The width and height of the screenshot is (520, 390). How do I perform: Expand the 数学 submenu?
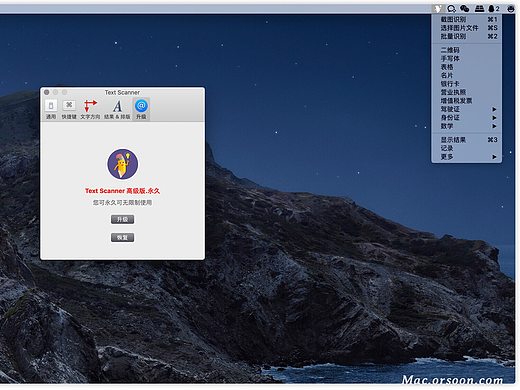coord(467,126)
